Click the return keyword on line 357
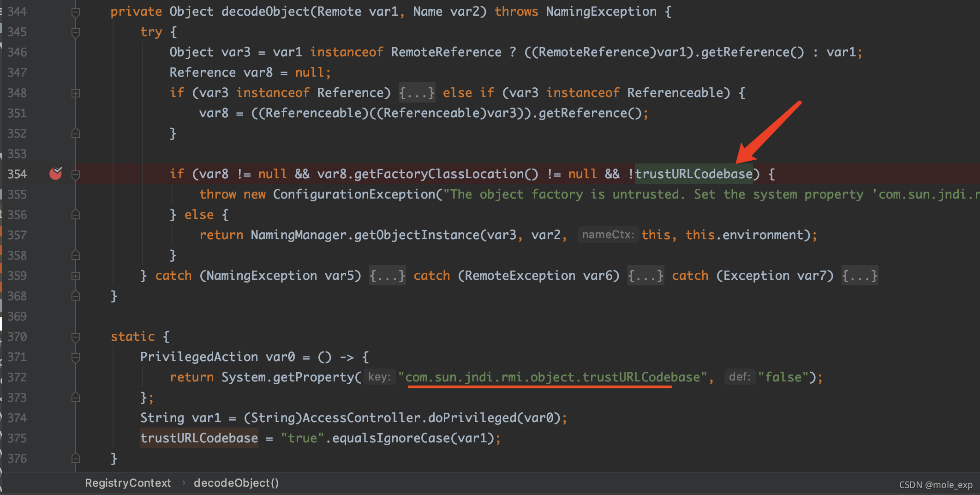This screenshot has width=980, height=495. coord(221,235)
